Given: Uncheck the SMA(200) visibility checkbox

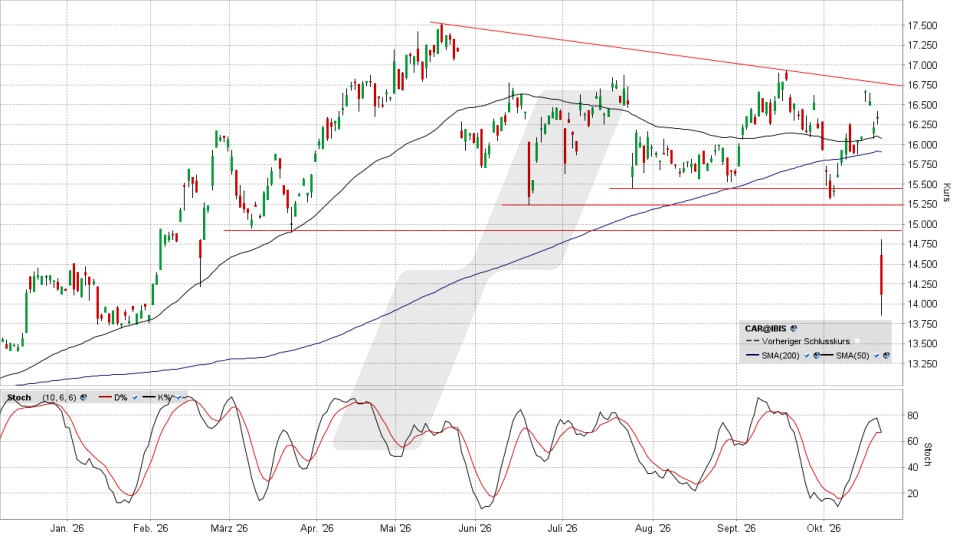Looking at the screenshot, I should point(806,355).
